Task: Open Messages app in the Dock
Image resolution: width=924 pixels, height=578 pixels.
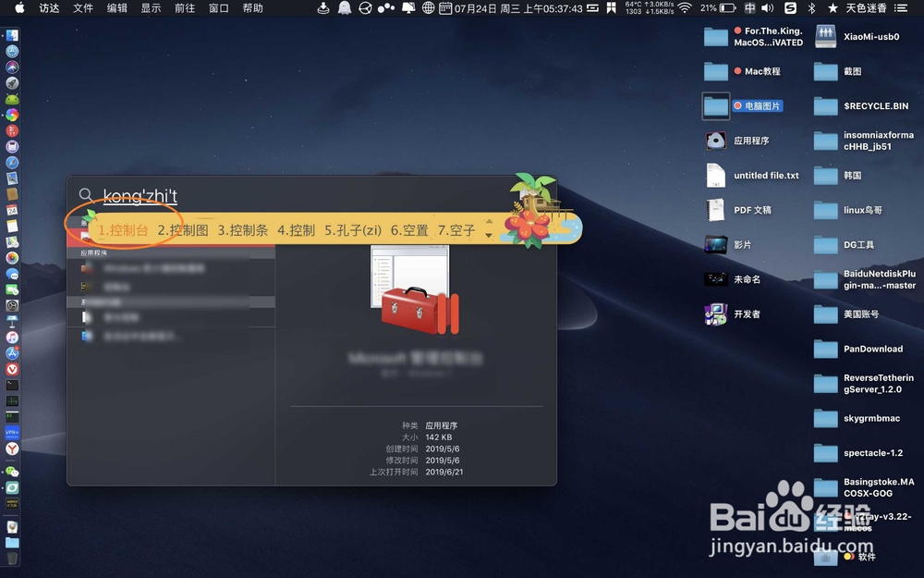Action: tap(12, 275)
